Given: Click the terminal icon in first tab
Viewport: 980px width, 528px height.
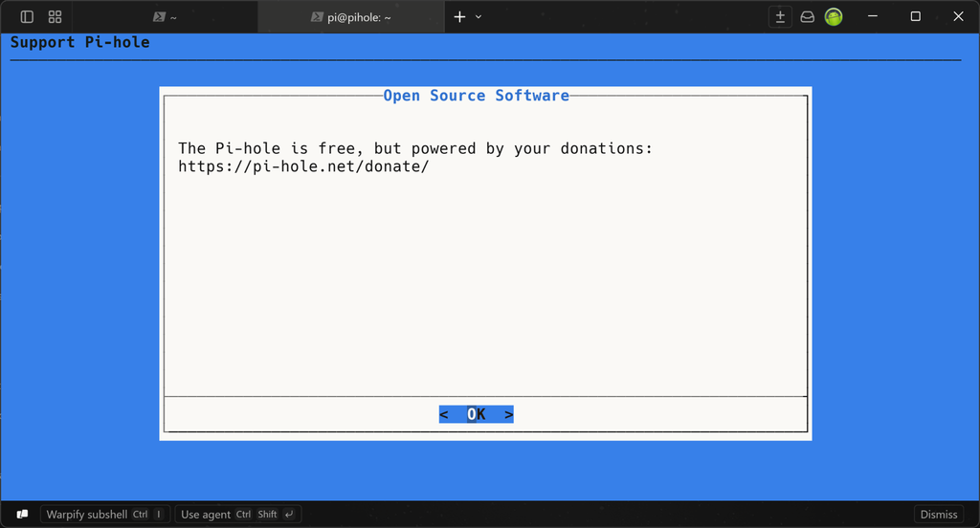Looking at the screenshot, I should (x=160, y=17).
